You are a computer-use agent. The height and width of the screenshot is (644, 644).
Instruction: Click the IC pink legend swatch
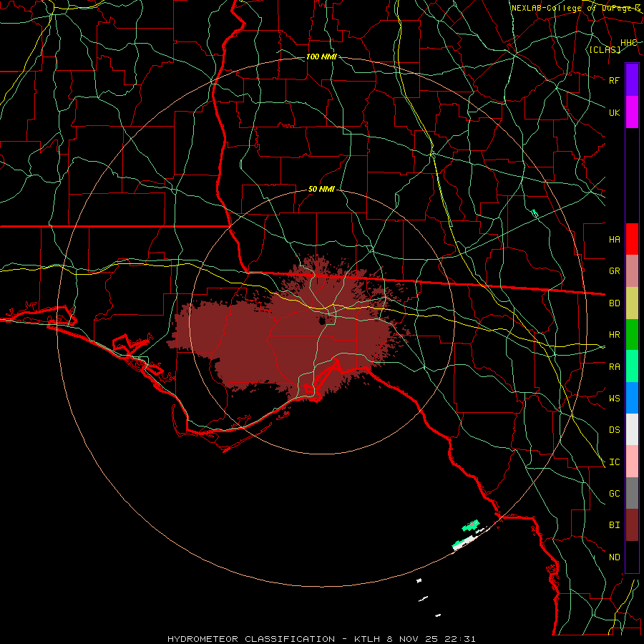tap(632, 462)
